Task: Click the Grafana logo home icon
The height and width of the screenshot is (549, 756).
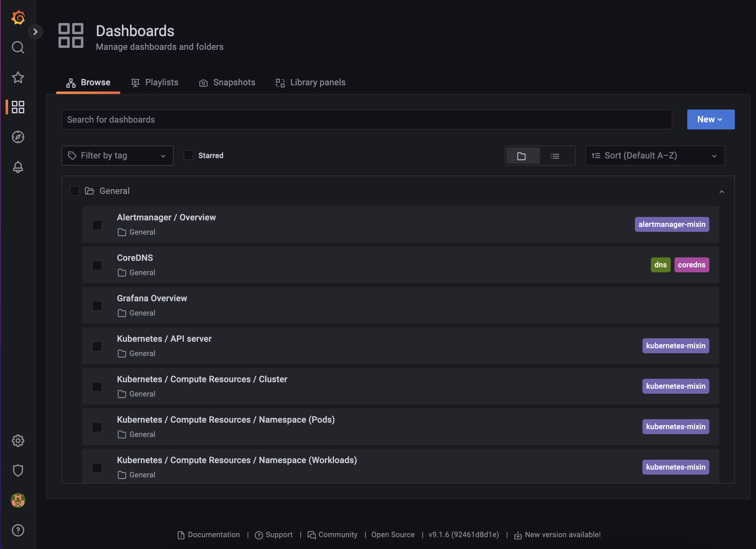Action: pos(18,17)
